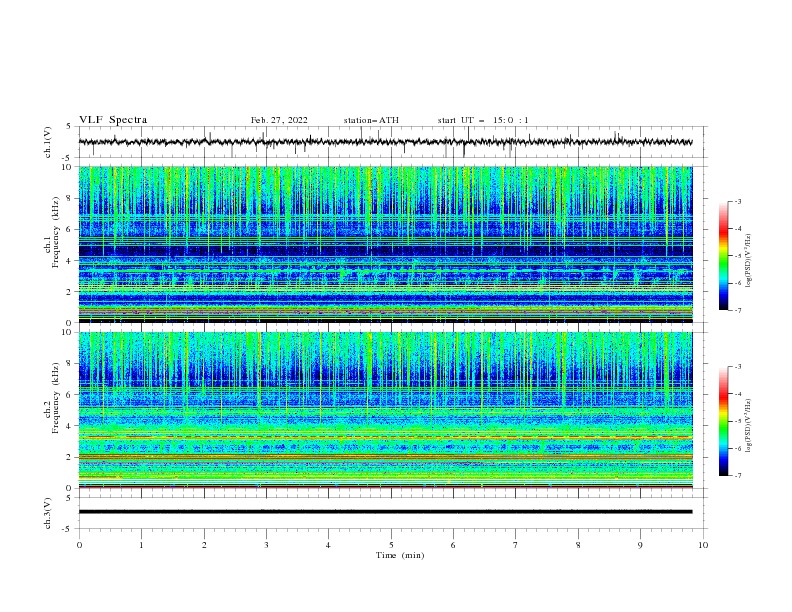
Task: Click time axis tick label "9"
Action: click(x=640, y=545)
